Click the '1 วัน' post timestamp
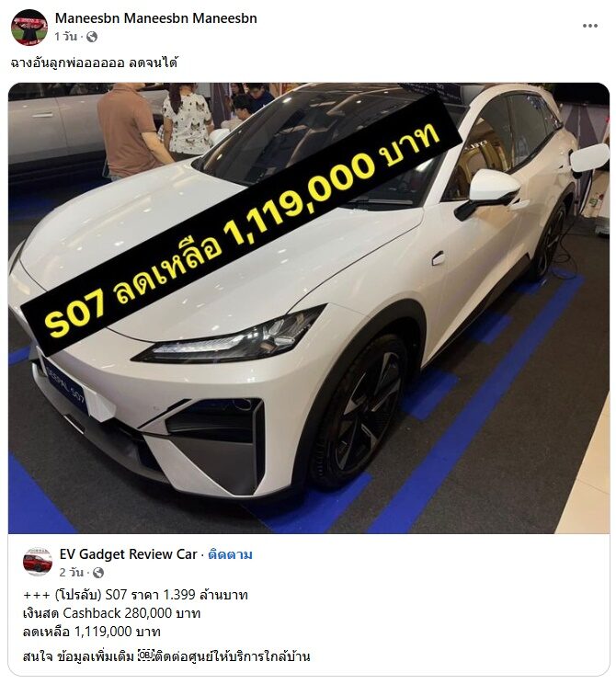Image resolution: width=616 pixels, height=684 pixels. 66,37
